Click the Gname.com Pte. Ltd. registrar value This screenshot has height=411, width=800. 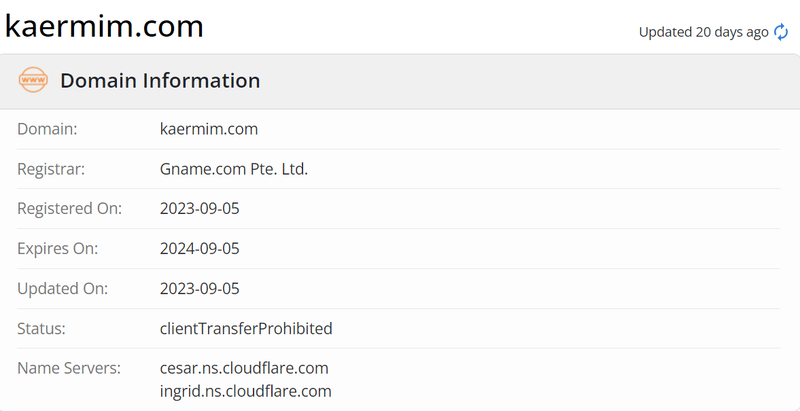[x=234, y=169]
